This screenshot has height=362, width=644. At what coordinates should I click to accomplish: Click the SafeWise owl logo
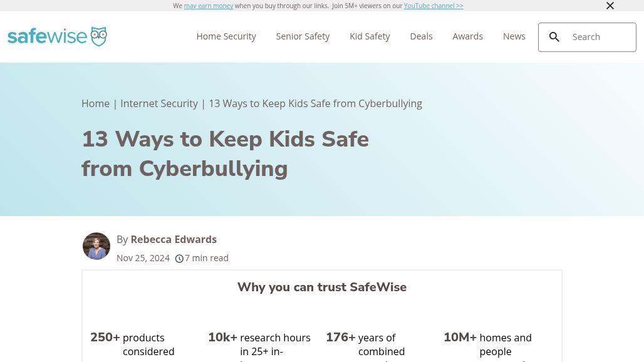click(x=98, y=36)
